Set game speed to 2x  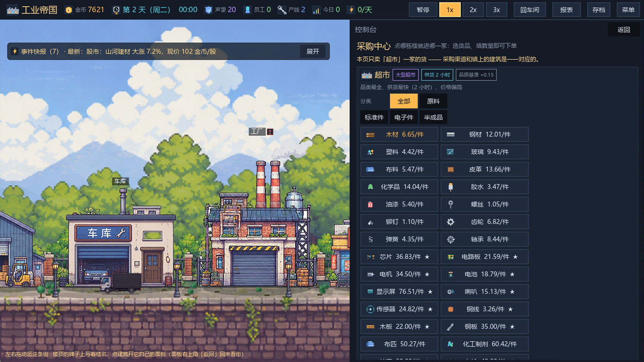473,10
